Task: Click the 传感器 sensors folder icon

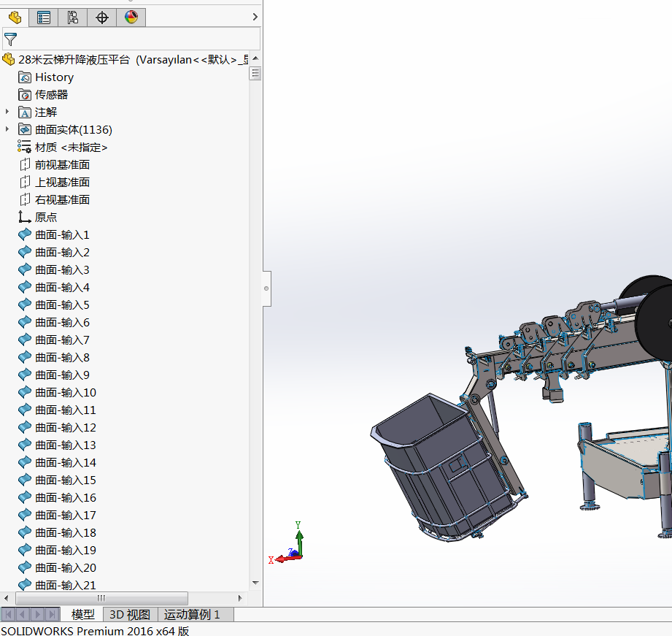Action: [x=25, y=95]
